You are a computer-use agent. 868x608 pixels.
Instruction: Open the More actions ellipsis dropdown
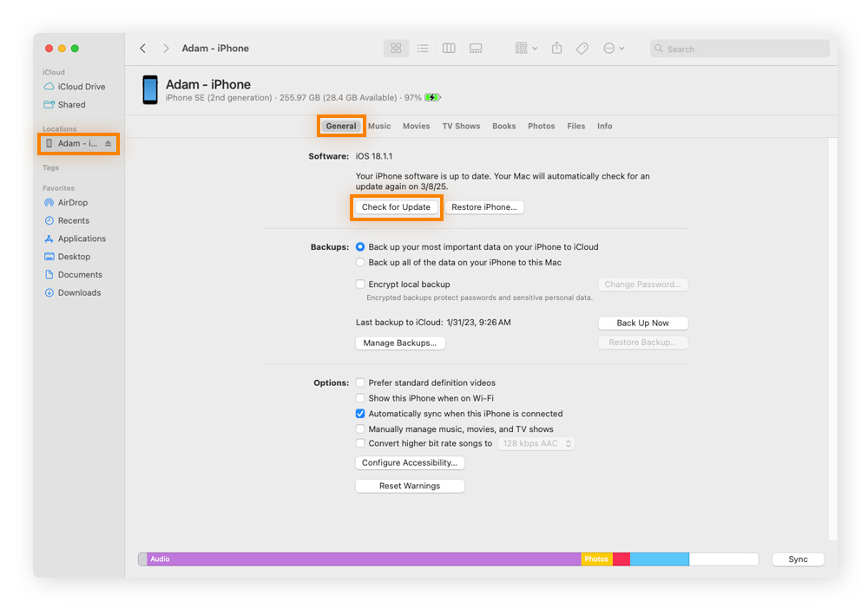tap(614, 49)
